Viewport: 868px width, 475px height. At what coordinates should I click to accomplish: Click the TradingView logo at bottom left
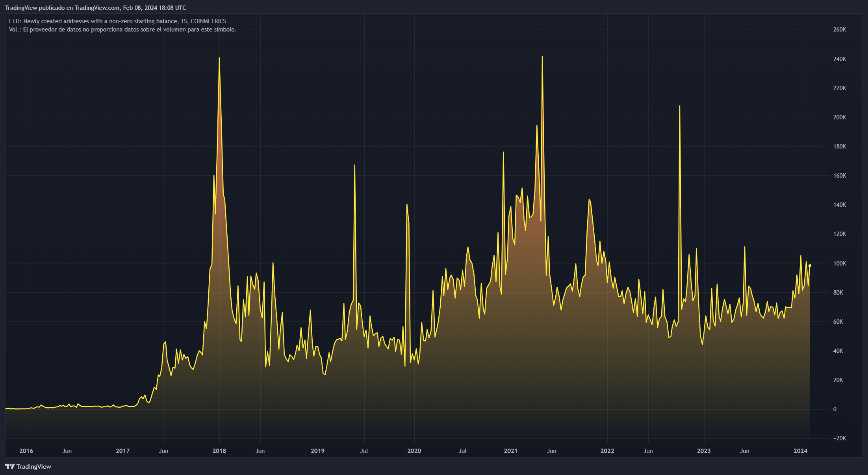point(28,466)
